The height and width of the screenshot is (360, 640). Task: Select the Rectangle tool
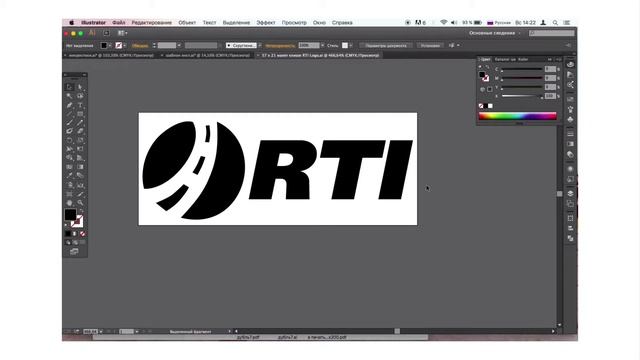tap(80, 114)
